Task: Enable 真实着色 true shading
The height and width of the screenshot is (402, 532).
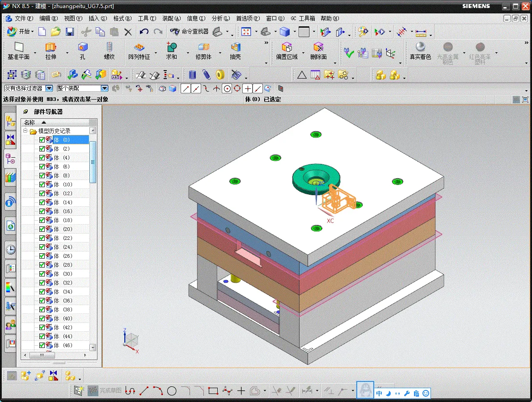Action: pos(420,51)
